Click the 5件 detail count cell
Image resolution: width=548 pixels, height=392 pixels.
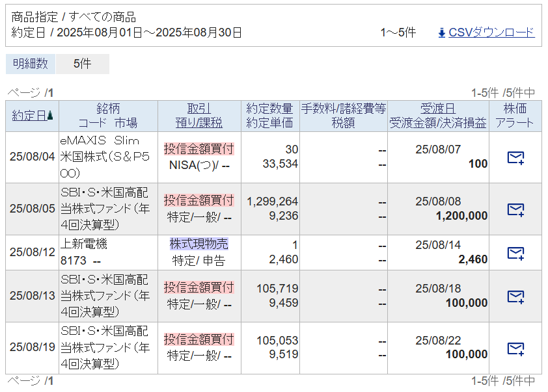pos(83,64)
